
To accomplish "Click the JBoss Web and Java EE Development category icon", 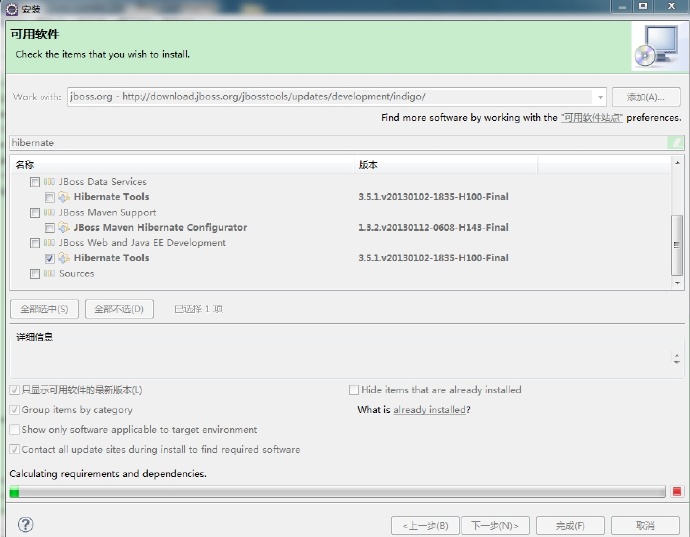I will click(x=49, y=243).
